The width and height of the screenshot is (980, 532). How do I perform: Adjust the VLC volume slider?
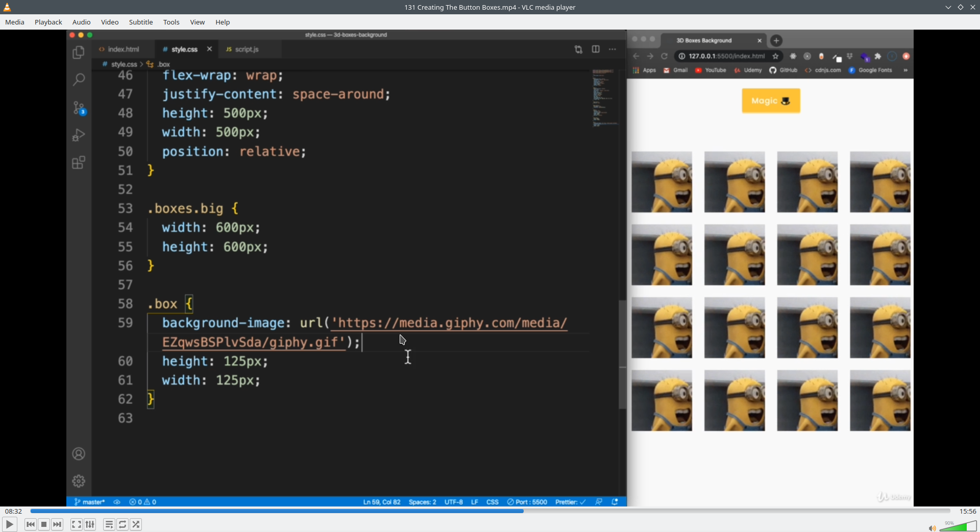tap(958, 526)
